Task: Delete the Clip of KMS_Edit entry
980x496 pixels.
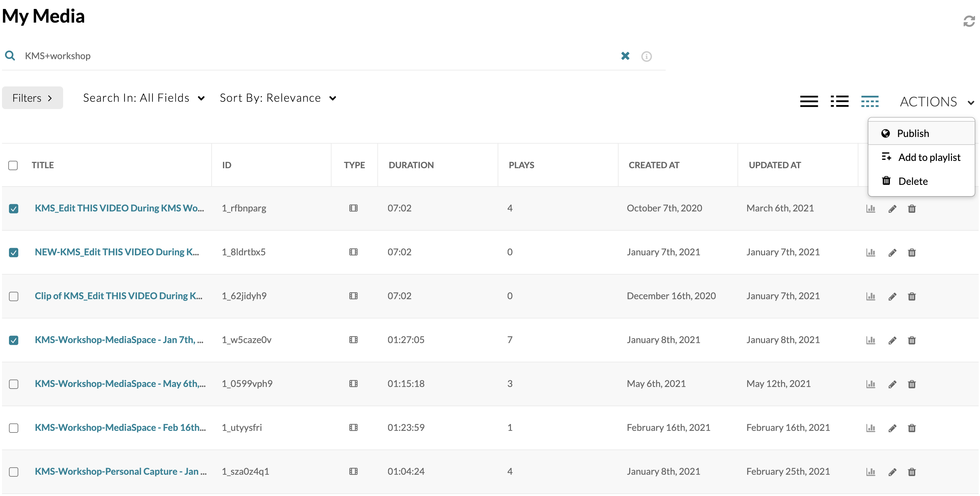Action: pyautogui.click(x=912, y=296)
